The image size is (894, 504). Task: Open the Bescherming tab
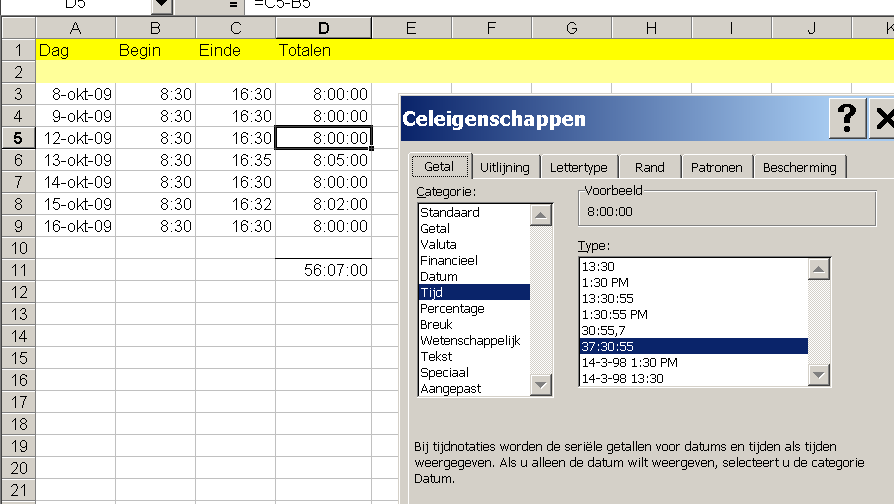(x=799, y=167)
